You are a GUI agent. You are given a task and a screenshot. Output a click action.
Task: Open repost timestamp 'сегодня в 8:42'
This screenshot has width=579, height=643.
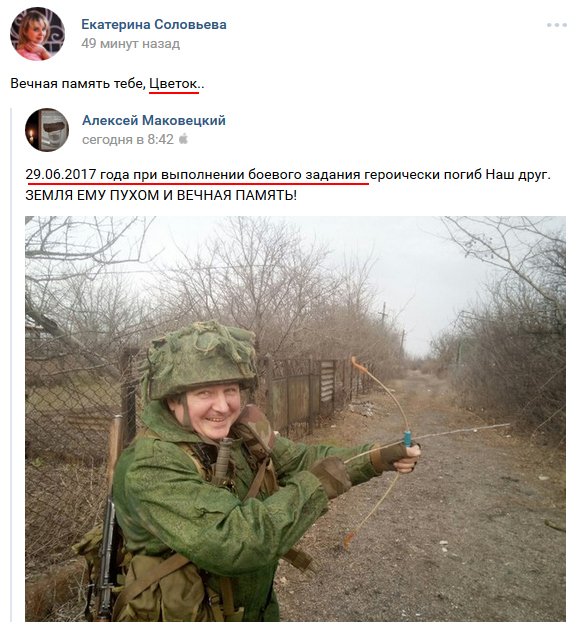pos(128,139)
